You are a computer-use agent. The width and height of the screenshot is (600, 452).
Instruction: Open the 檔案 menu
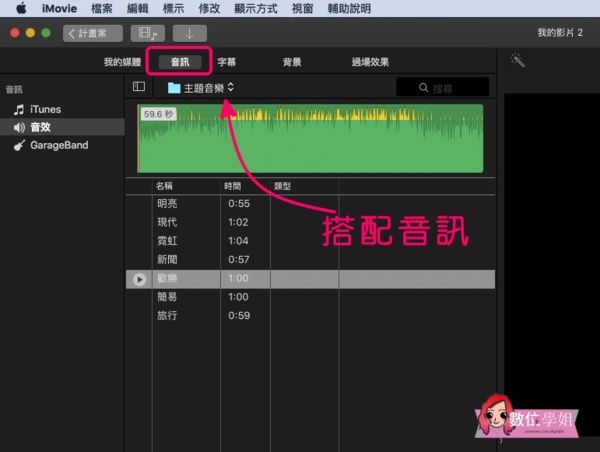click(102, 8)
